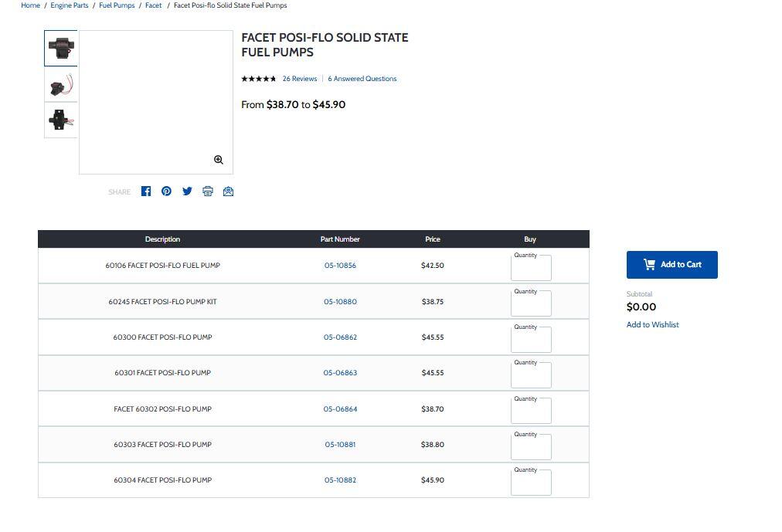Viewport: 782px width, 532px height.
Task: Share product on Pinterest
Action: click(x=167, y=191)
